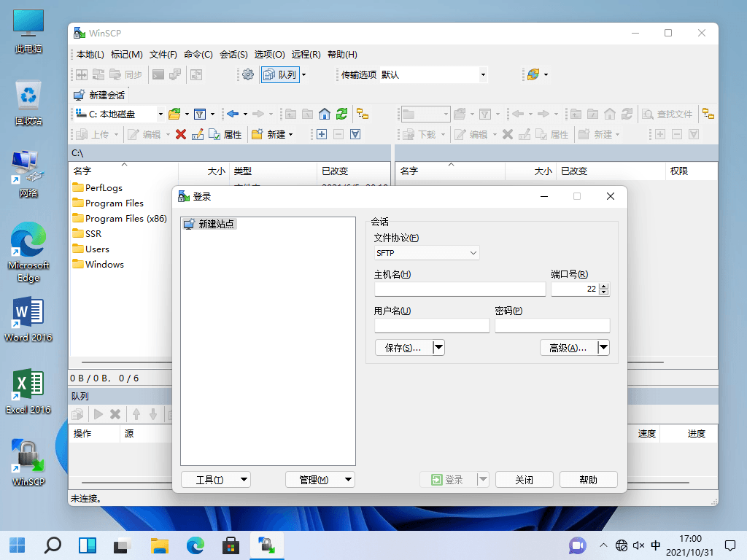Open the console terminal toolbar icon
This screenshot has height=560, width=747.
(x=158, y=75)
